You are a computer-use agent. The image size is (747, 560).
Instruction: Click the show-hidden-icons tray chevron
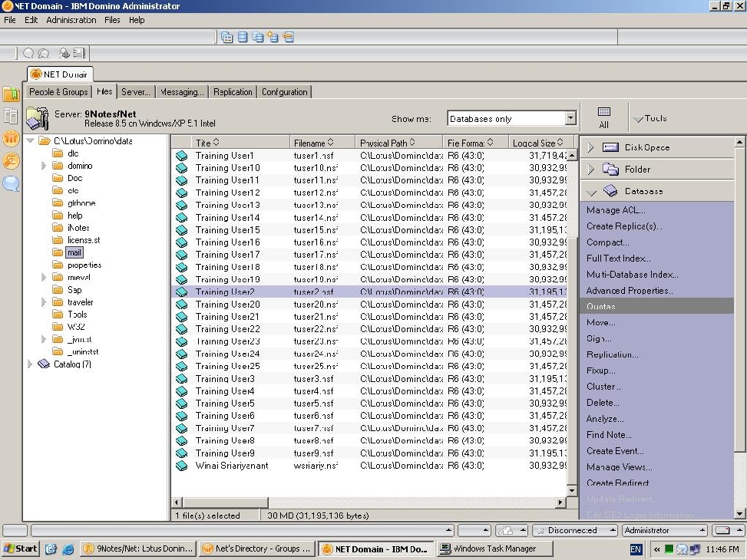click(657, 549)
